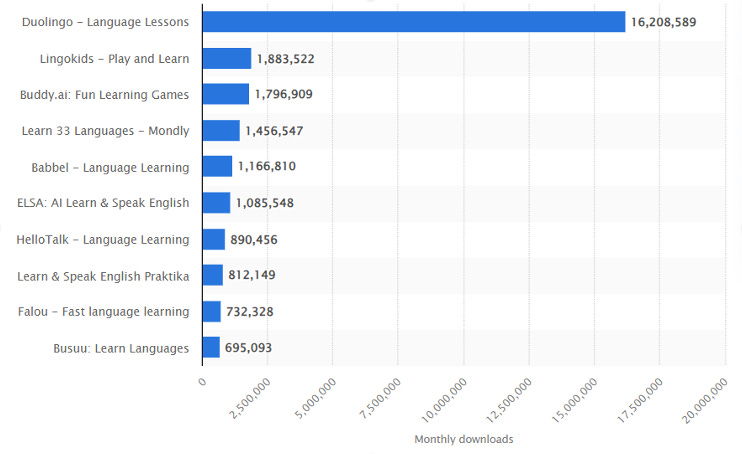Screen dimensions: 742x454
Task: Click the value 16,208,589
Action: [663, 22]
